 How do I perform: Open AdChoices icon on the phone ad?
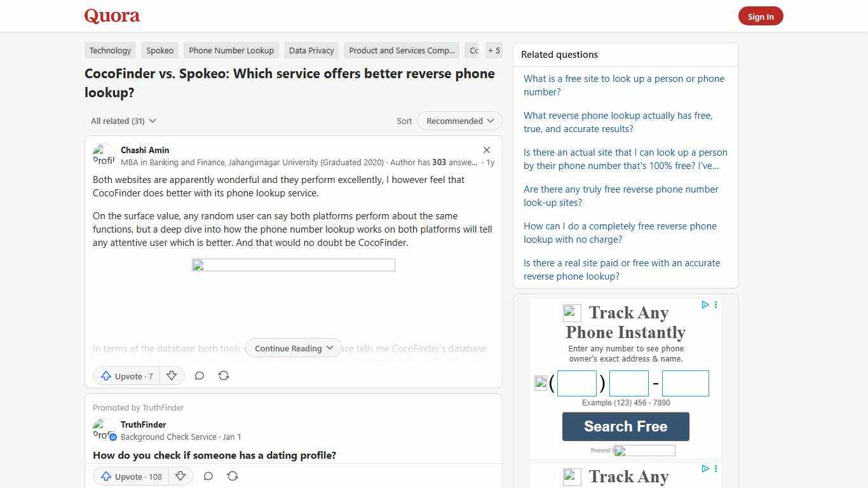click(705, 305)
